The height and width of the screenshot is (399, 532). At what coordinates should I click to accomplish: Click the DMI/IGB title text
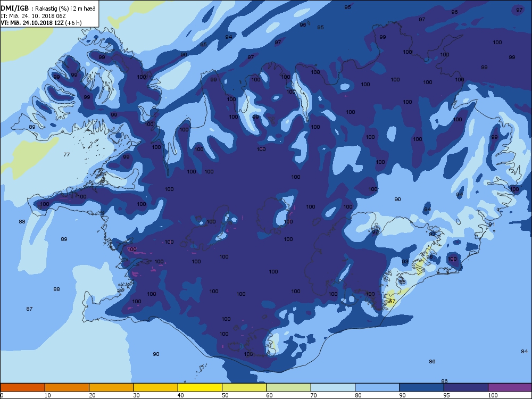pos(15,9)
